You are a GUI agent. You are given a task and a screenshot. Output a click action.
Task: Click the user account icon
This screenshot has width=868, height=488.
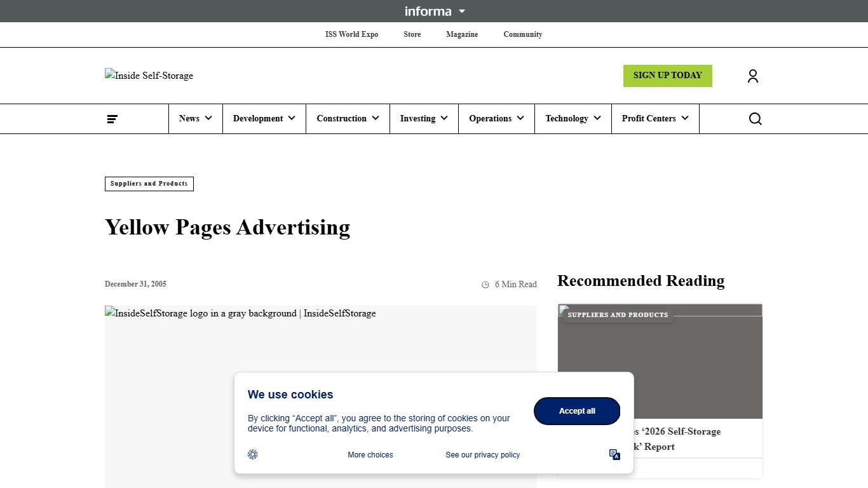pyautogui.click(x=752, y=76)
